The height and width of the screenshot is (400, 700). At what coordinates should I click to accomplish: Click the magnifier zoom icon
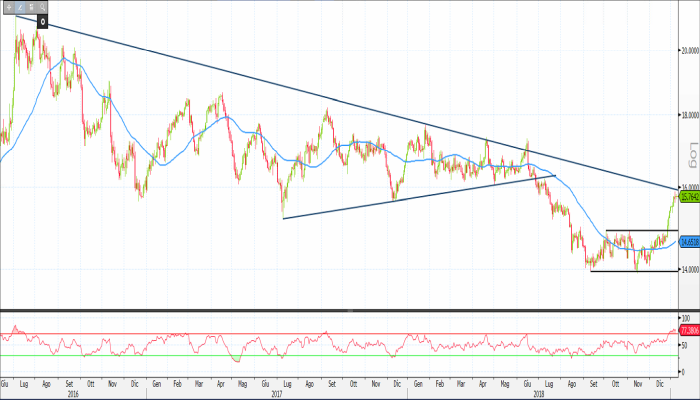pyautogui.click(x=44, y=6)
